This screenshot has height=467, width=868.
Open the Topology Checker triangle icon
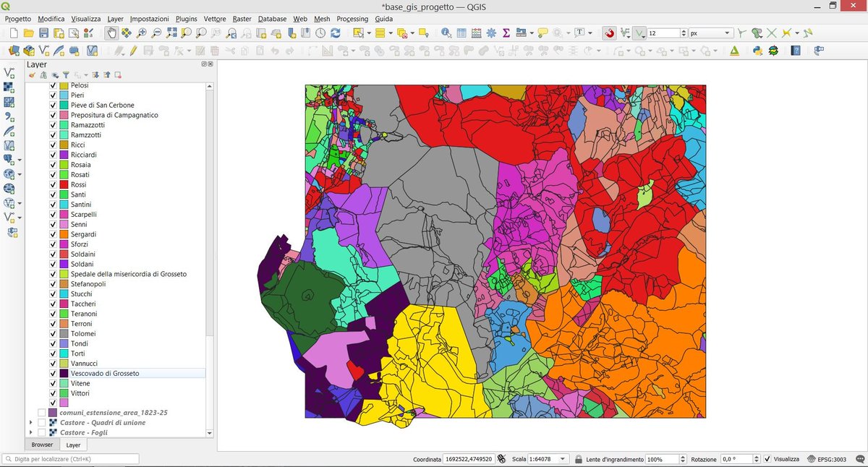click(734, 51)
